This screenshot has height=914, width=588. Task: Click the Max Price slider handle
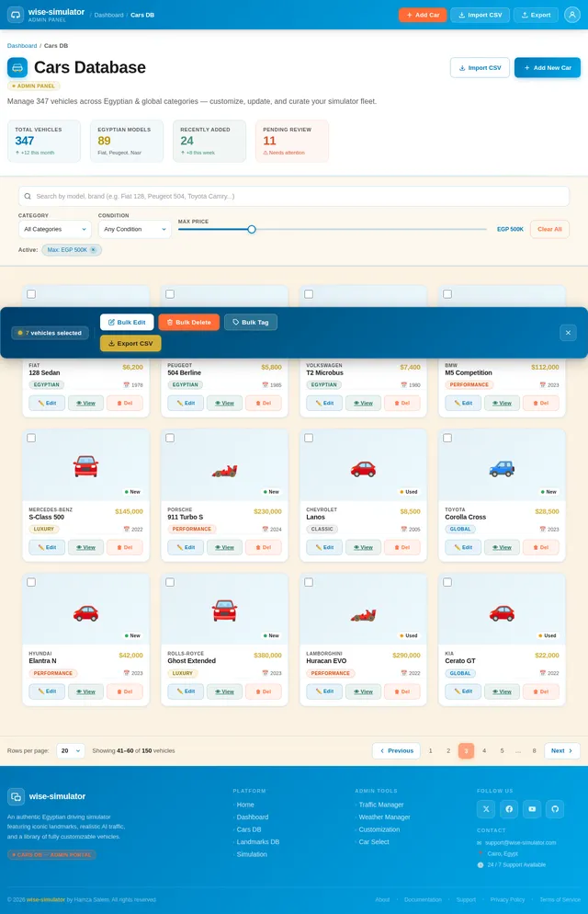(252, 229)
